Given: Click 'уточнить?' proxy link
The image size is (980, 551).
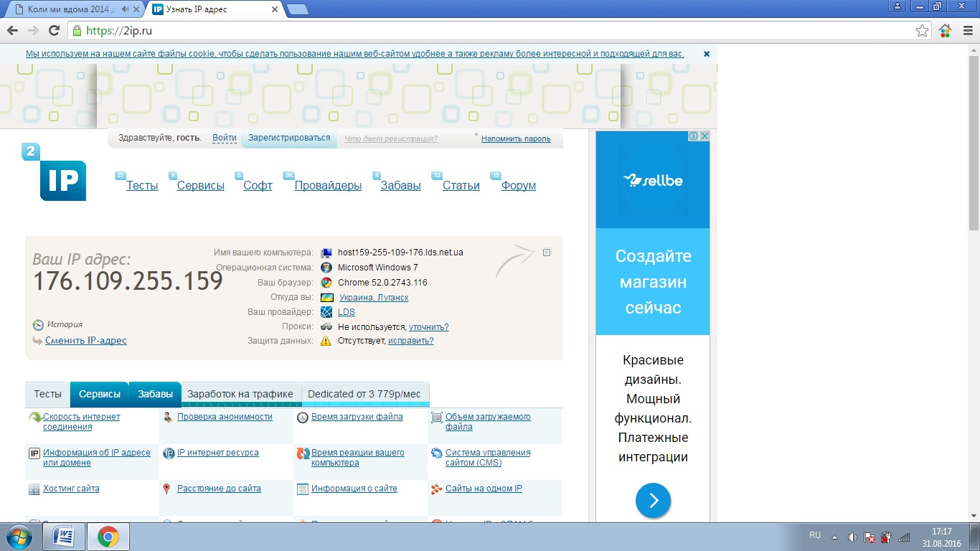Looking at the screenshot, I should [x=428, y=326].
